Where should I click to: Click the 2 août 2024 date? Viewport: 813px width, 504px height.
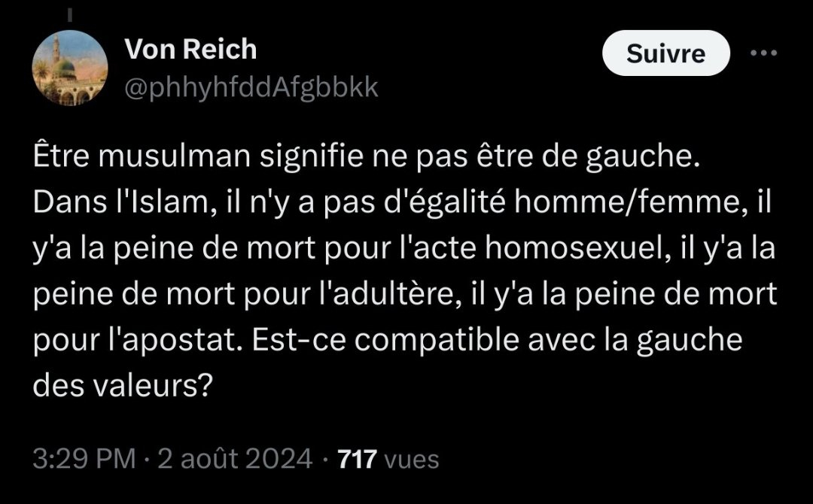[x=235, y=459]
